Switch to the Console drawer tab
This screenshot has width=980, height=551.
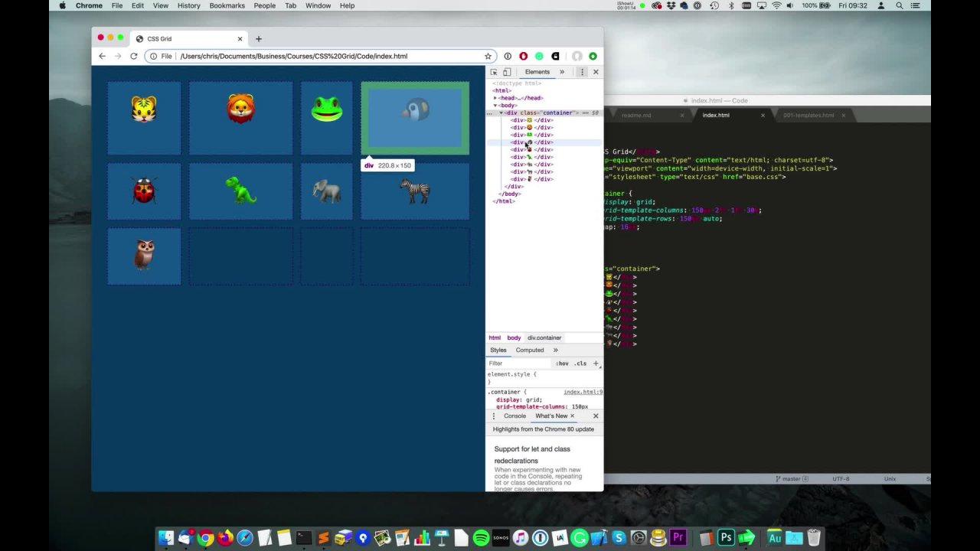tap(514, 416)
